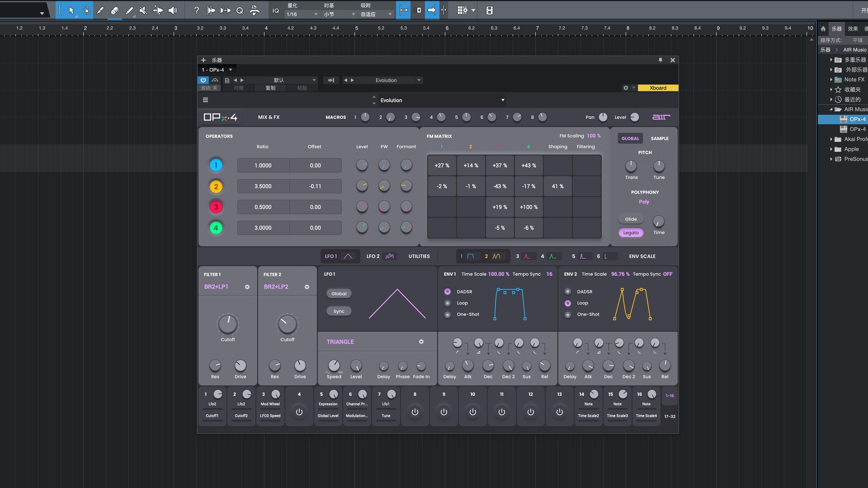Open the TRIANGLE waveform dropdown
This screenshot has width=868, height=488.
(x=421, y=342)
